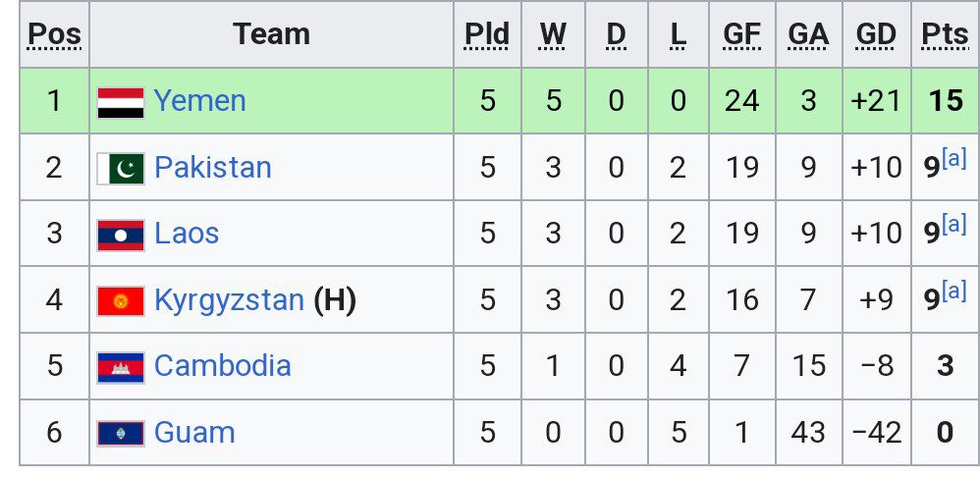Click footnote [a] in Kyrgyzstan row

[x=953, y=292]
